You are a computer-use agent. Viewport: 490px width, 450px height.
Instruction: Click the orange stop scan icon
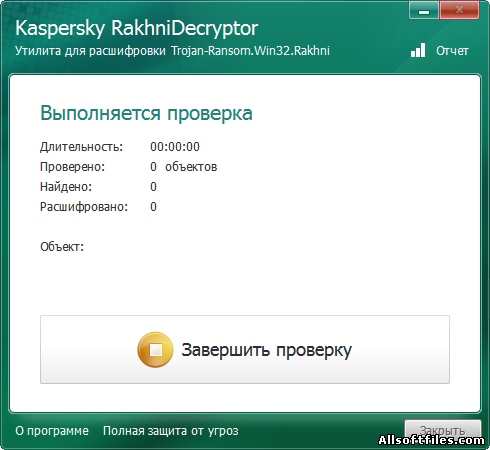(155, 350)
